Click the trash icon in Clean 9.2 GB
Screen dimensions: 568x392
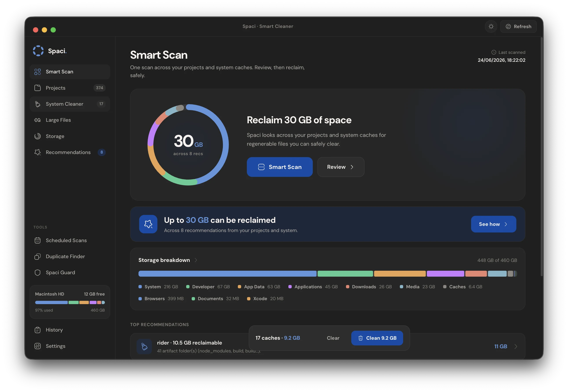[360, 338]
